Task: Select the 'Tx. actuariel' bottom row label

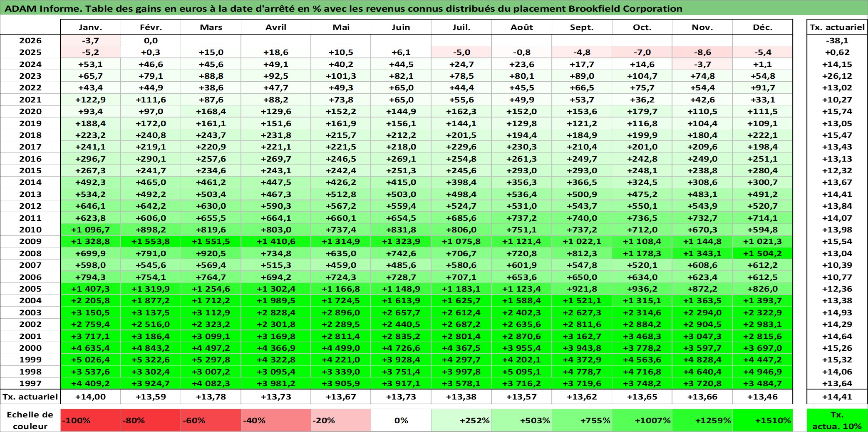Action: [30, 397]
